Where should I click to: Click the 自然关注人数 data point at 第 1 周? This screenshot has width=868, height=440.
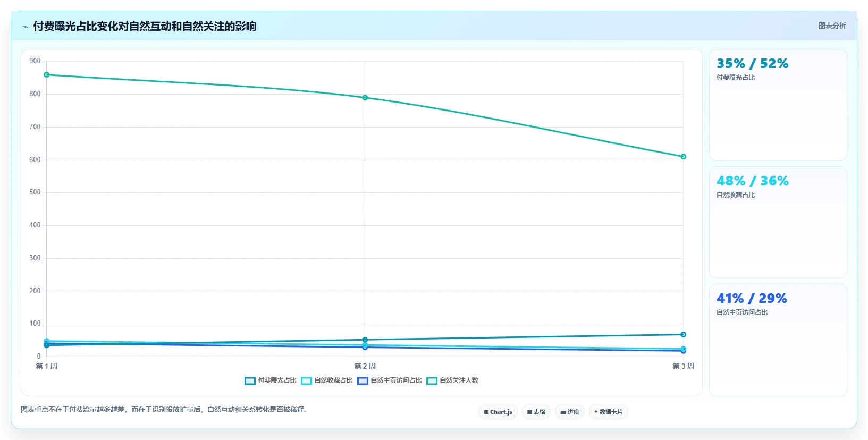47,75
